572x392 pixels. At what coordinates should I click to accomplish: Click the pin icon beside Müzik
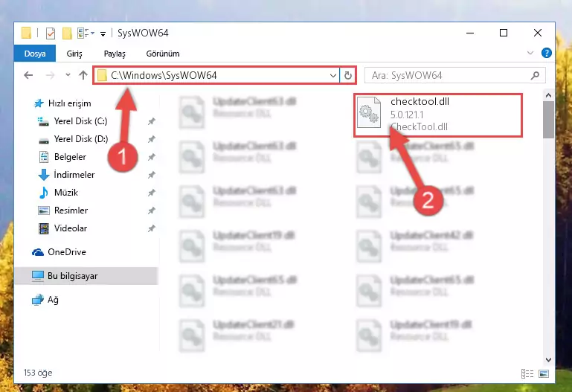[x=152, y=193]
